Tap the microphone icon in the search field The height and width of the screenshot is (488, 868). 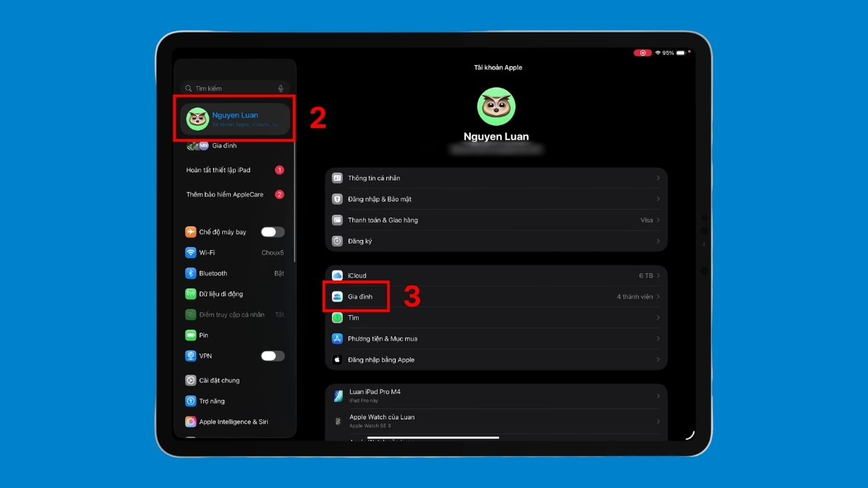[281, 88]
